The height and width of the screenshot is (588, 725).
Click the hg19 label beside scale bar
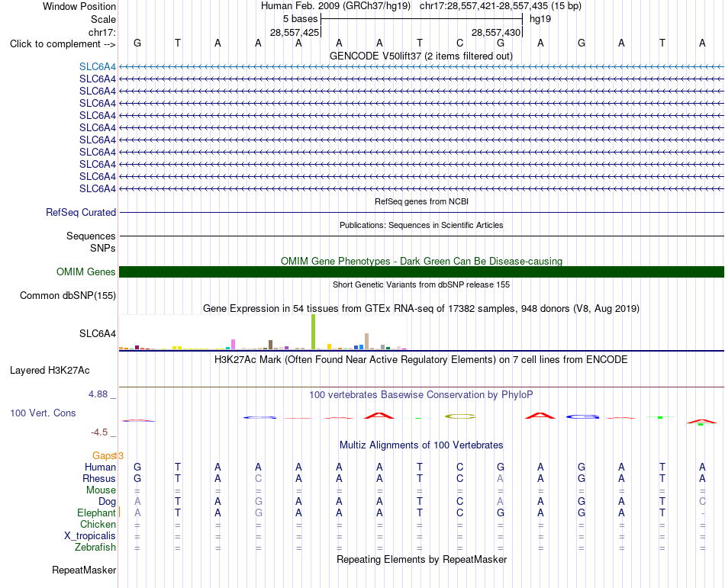tap(540, 19)
